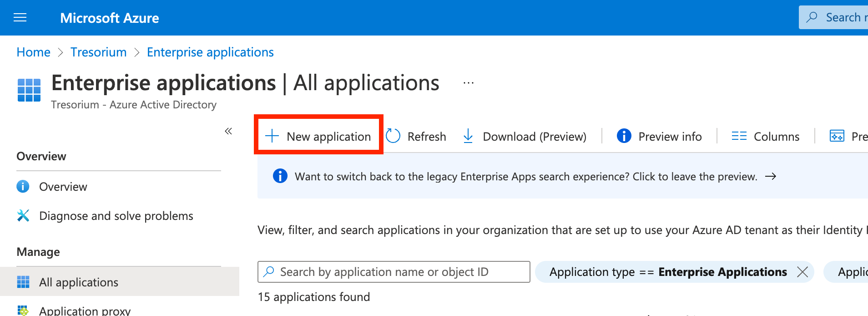Click the magnifier icon in application search

click(269, 271)
